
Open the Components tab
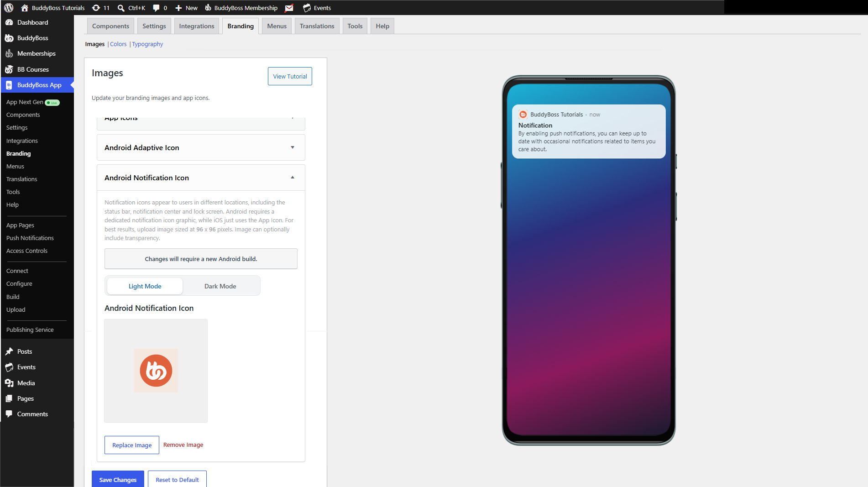[x=110, y=26]
